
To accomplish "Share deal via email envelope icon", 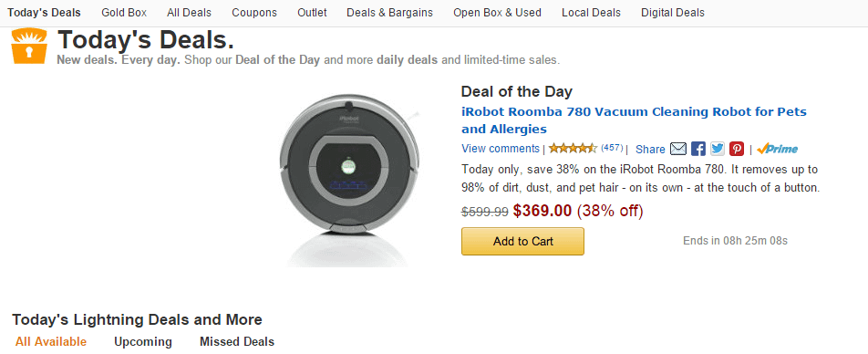I will [678, 149].
